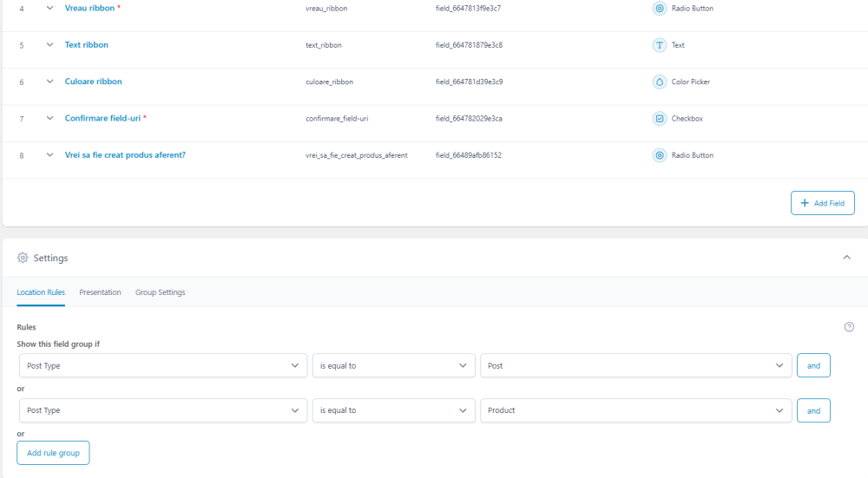This screenshot has width=868, height=478.
Task: Click the Radio Button icon in Vrei sa fie creat row
Action: pos(660,155)
